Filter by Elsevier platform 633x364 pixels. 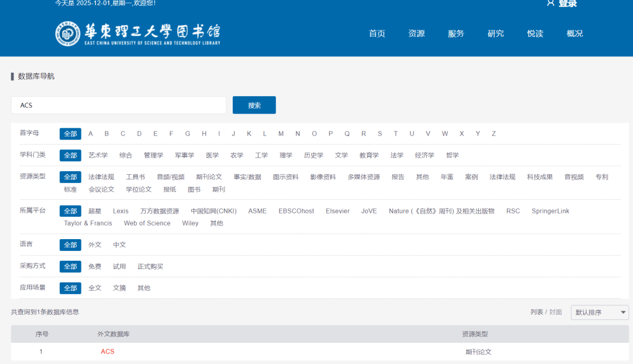click(x=338, y=211)
